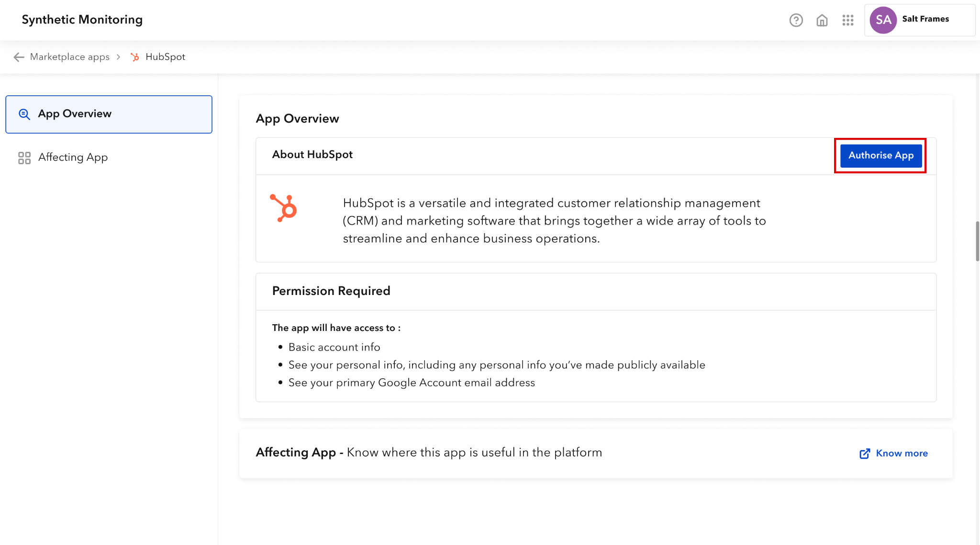Open the Salt Frames account menu

pyautogui.click(x=925, y=19)
